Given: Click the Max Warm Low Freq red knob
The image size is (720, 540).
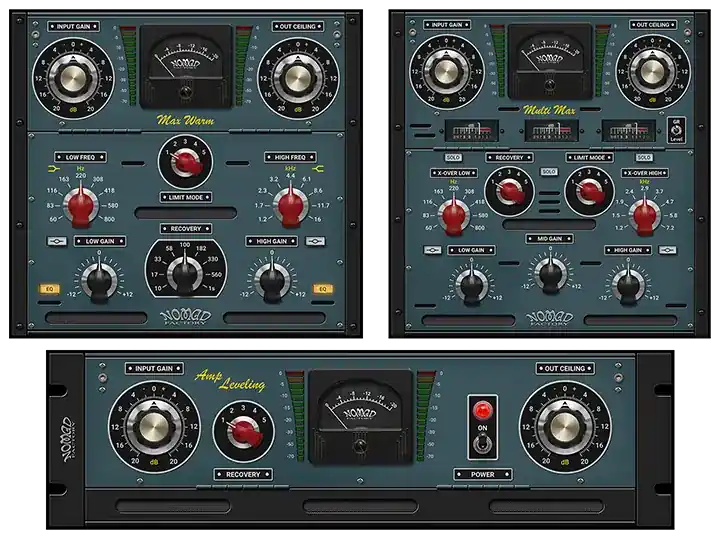Looking at the screenshot, I should coord(81,205).
